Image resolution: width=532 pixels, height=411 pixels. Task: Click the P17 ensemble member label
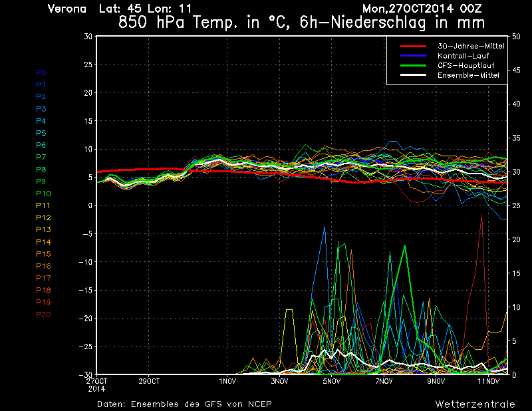43,278
